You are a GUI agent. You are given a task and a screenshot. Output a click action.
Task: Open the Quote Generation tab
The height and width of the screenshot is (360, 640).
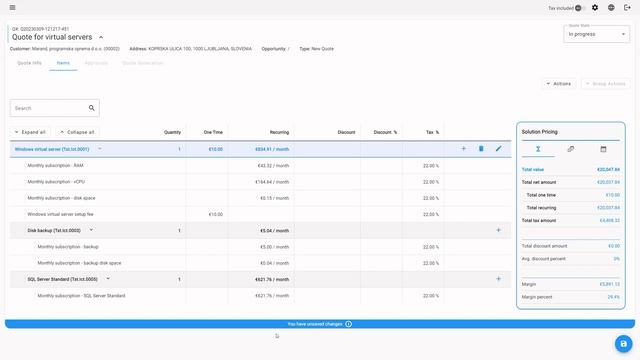(142, 63)
